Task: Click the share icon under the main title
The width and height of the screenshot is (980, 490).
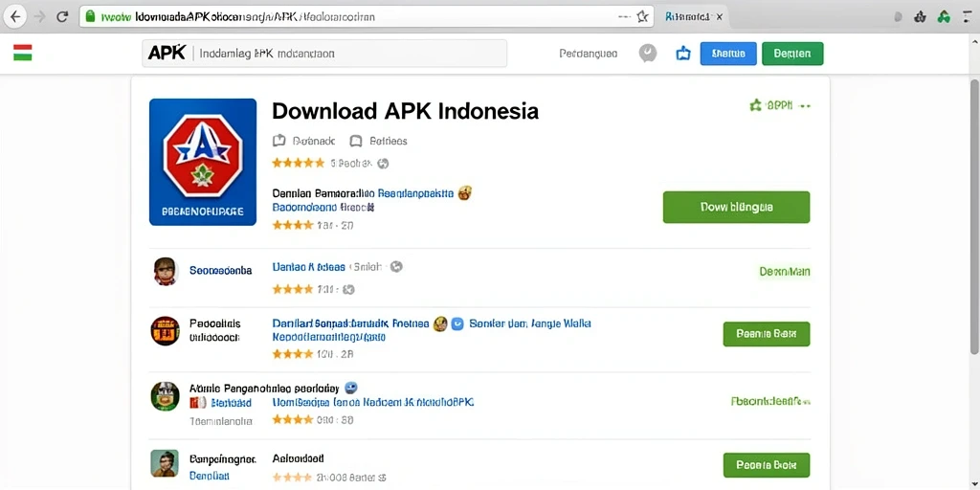Action: coord(279,141)
